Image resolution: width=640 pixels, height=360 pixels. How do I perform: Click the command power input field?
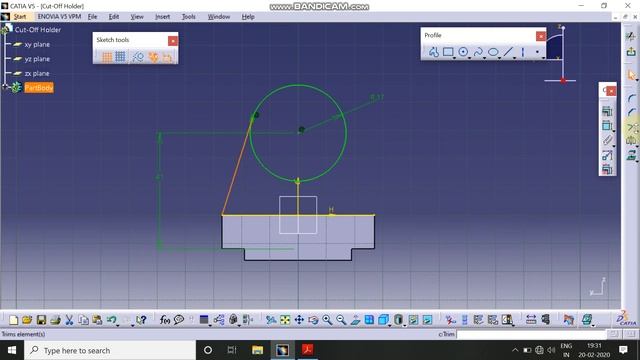click(531, 334)
